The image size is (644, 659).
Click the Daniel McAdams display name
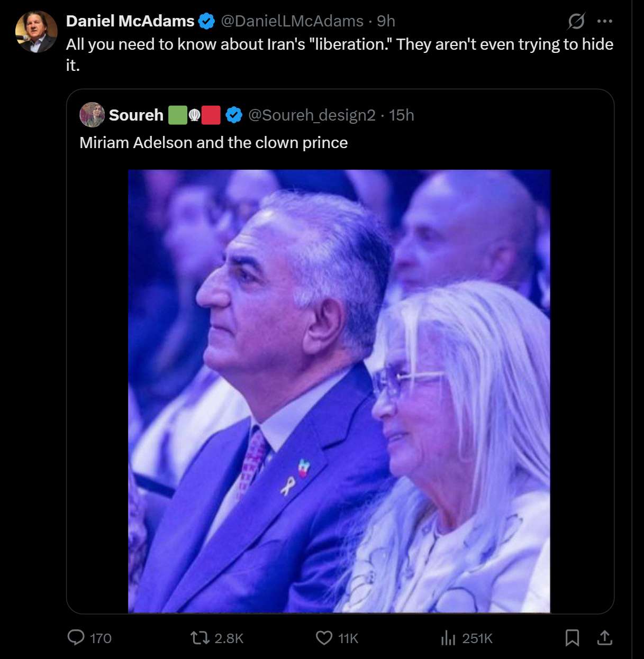(x=130, y=21)
